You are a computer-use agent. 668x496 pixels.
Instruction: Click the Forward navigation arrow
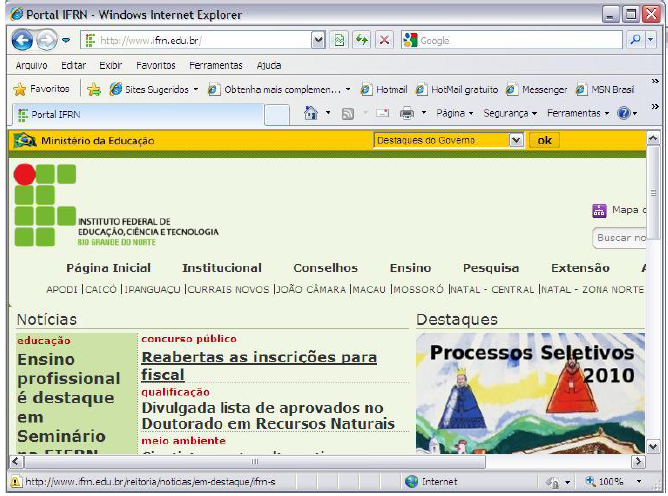[x=46, y=40]
